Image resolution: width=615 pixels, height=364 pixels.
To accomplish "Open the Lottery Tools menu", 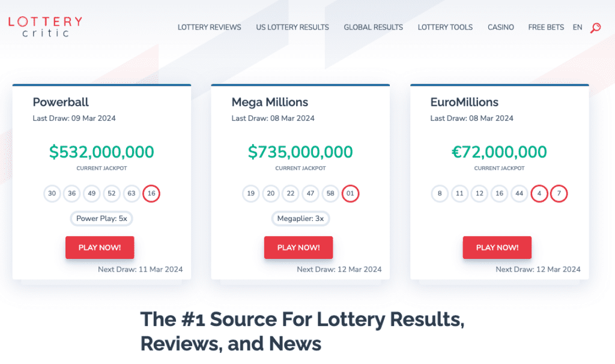I will coord(445,27).
